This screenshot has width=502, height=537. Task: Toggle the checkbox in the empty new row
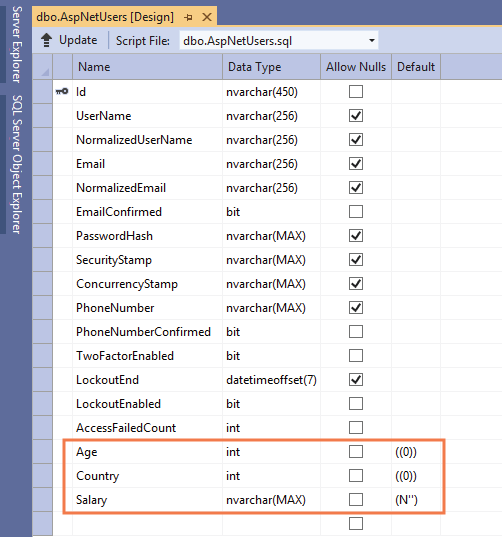click(356, 523)
